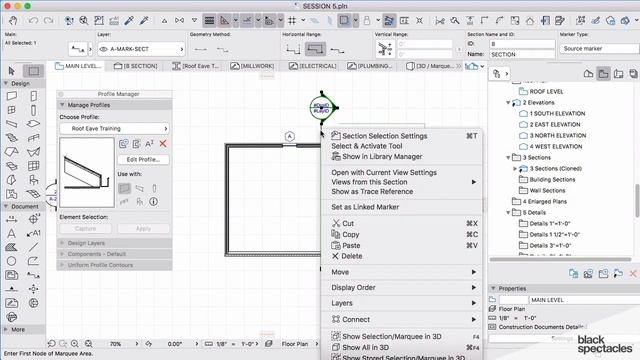The height and width of the screenshot is (360, 640).
Task: Open the 1 SOUTH ELEVATION view
Action: (x=552, y=113)
